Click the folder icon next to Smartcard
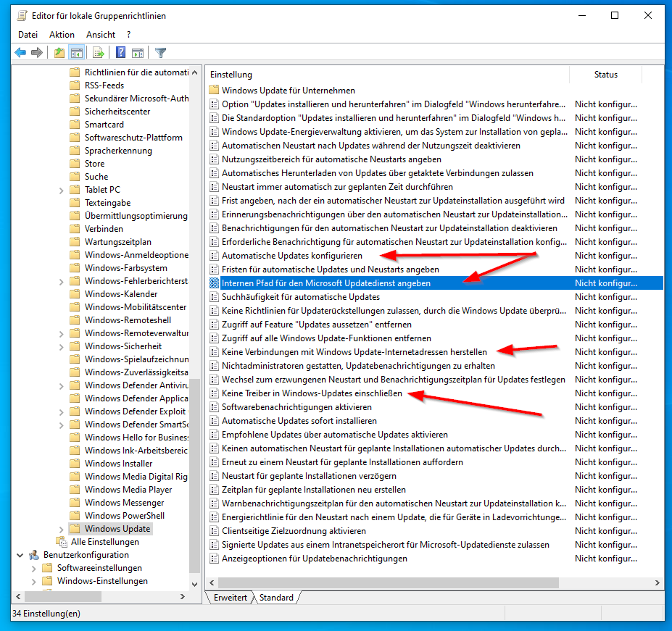 click(x=75, y=125)
